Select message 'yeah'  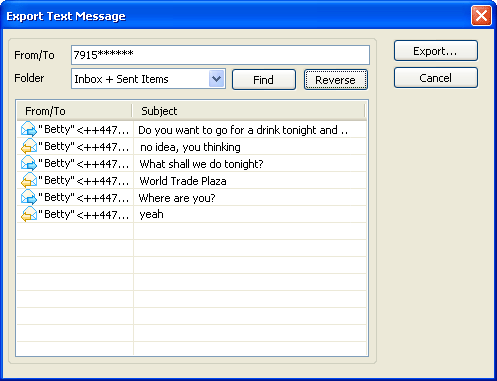point(192,214)
